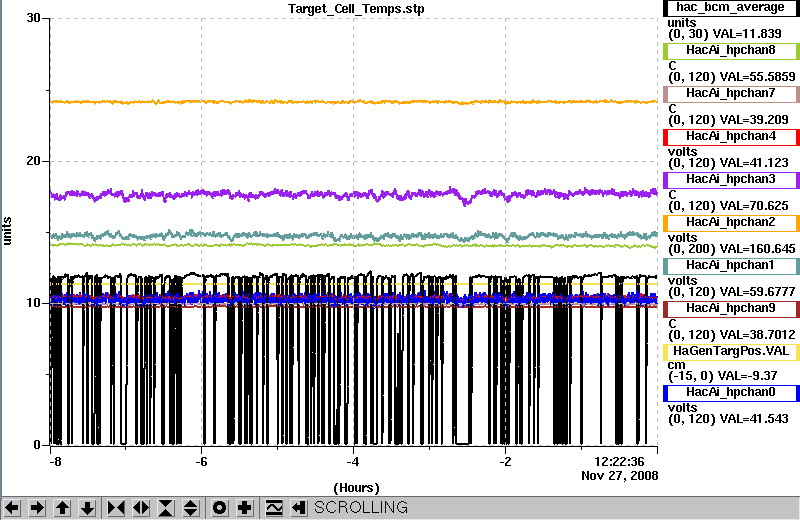Click the VAL=39.209 reading
Screen dimensions: 800x520
[x=754, y=120]
